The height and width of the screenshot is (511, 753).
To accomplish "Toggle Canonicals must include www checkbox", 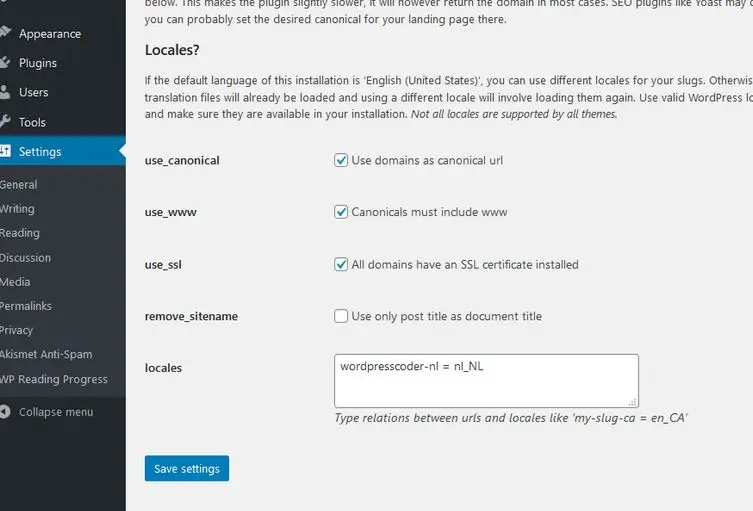I will (x=341, y=212).
